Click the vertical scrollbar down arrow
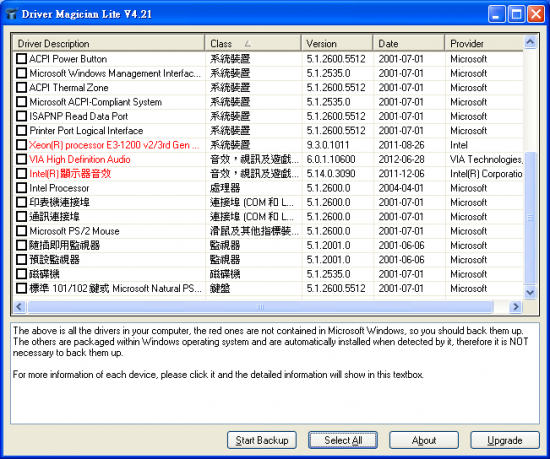 pos(530,292)
